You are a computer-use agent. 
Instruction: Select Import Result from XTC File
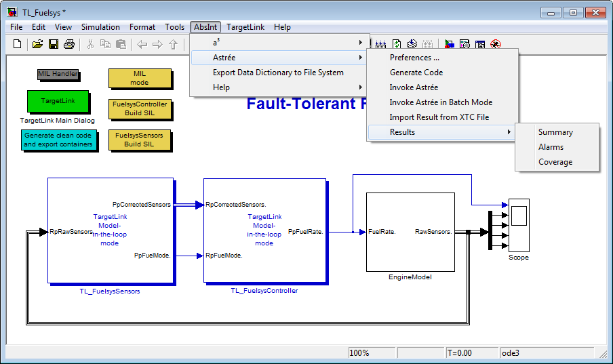[441, 117]
